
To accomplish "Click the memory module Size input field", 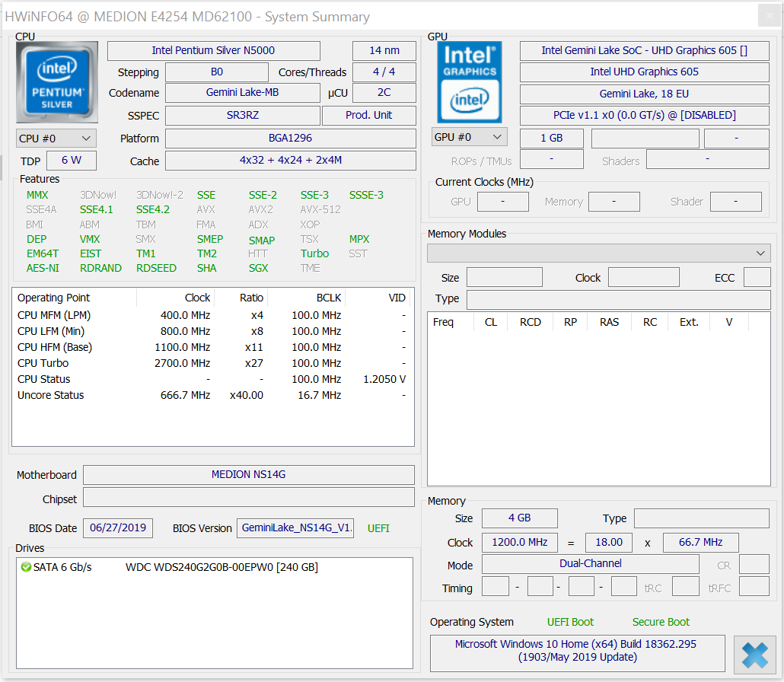I will pos(505,277).
